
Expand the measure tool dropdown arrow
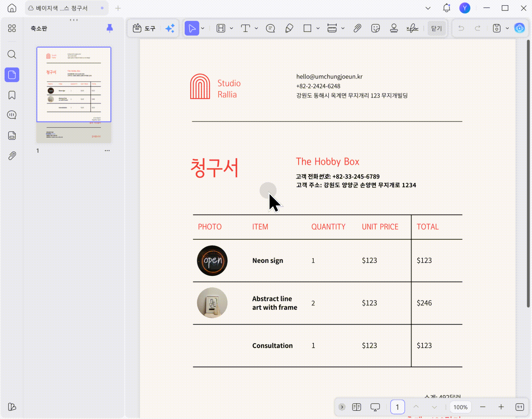343,28
